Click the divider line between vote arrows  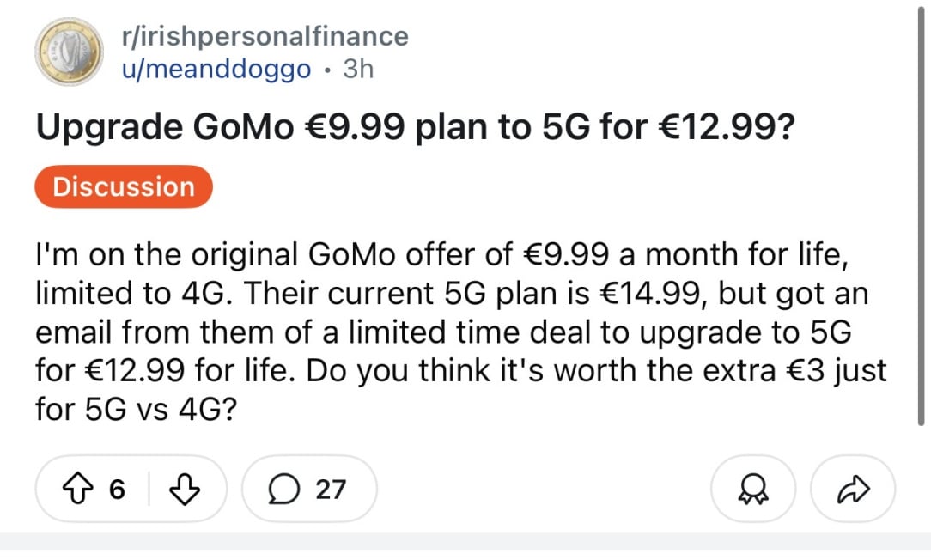pos(149,490)
